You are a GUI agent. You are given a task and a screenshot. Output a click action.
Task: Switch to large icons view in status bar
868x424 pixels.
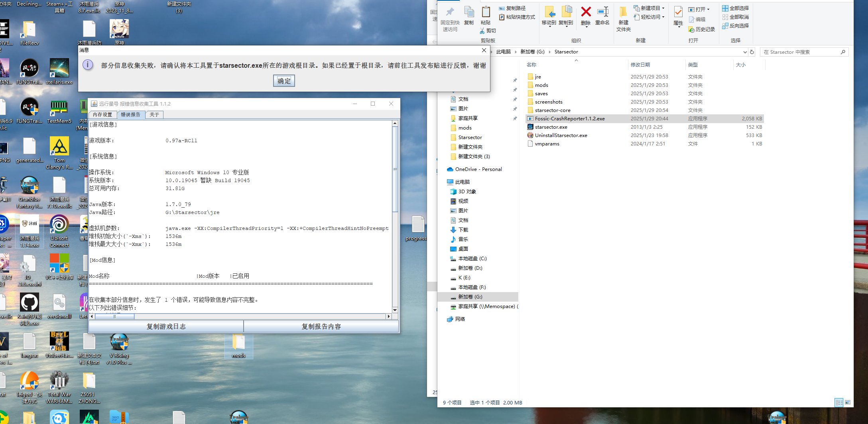pos(848,402)
